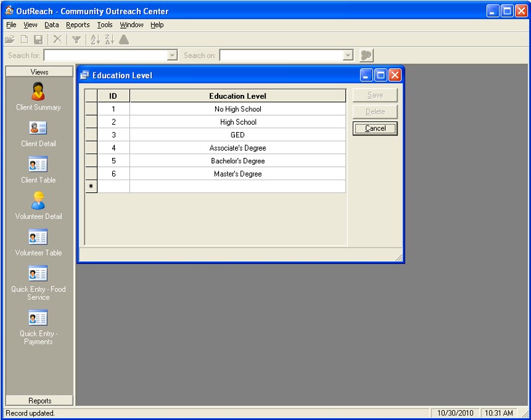Click the filter funnel toolbar icon
This screenshot has height=420, width=531.
(x=76, y=40)
